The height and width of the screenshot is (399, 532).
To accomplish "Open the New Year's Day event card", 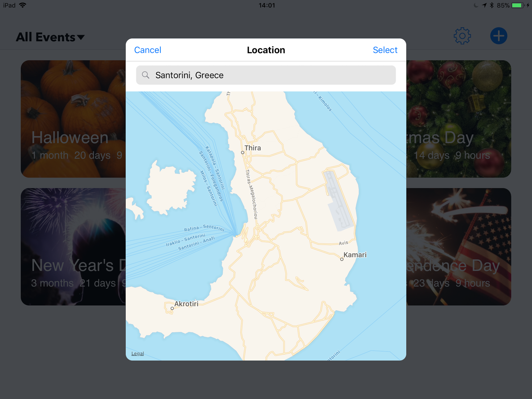I will click(x=73, y=247).
